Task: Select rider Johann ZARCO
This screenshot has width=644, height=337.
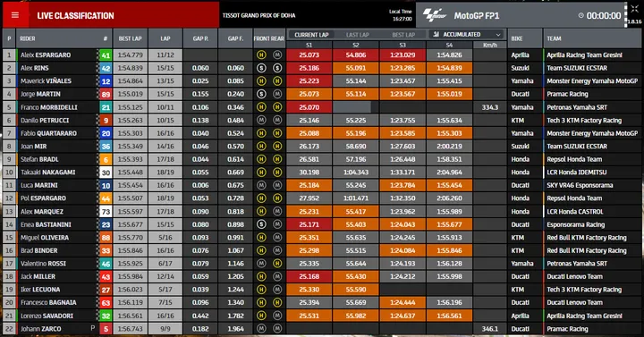Action: [41, 329]
